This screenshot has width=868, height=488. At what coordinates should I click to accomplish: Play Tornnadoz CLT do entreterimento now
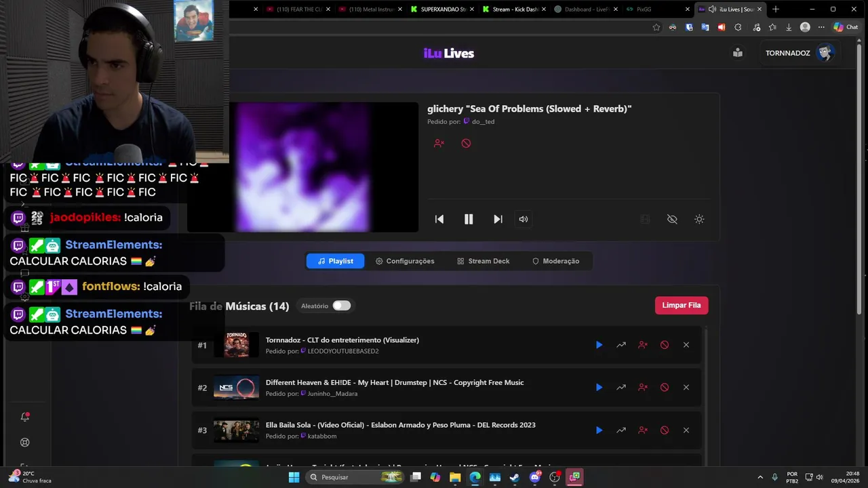click(x=599, y=345)
